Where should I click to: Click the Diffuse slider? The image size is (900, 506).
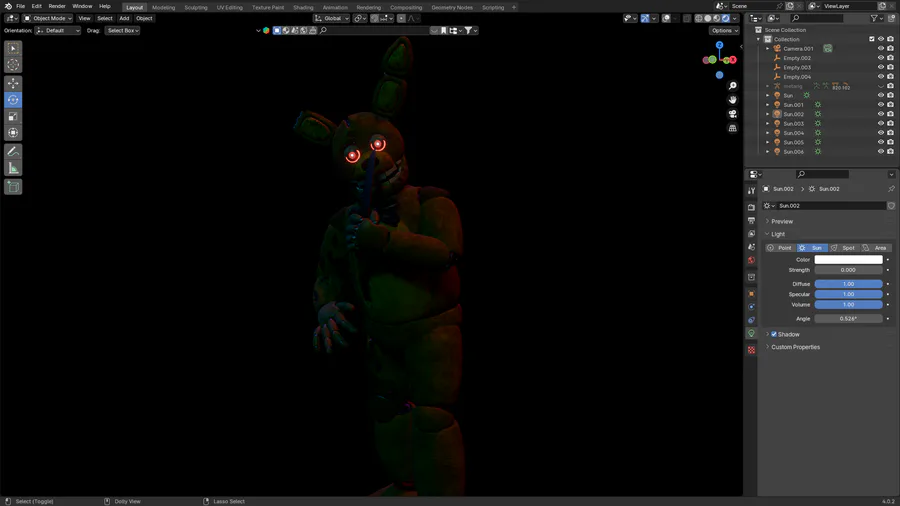[x=848, y=284]
